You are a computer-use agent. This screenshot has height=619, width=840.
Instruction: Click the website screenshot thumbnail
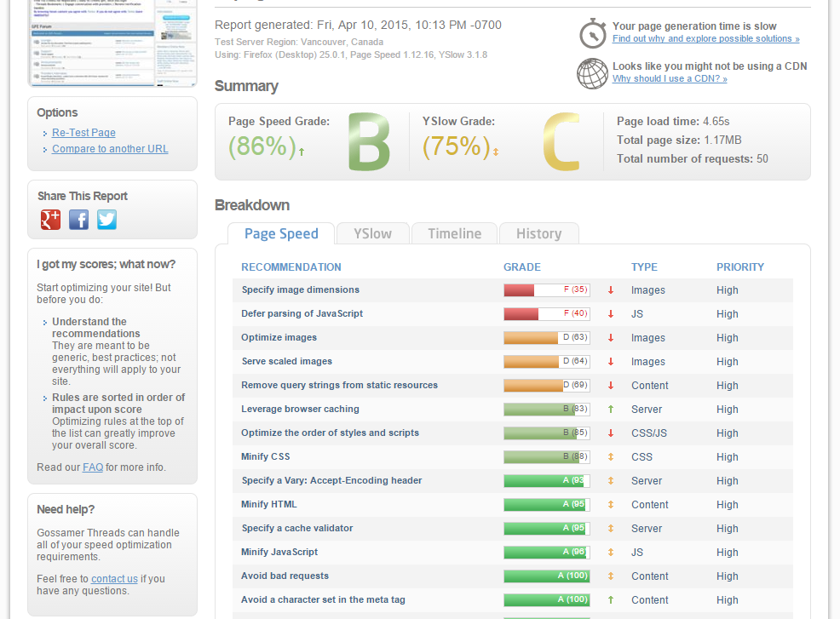(x=112, y=41)
